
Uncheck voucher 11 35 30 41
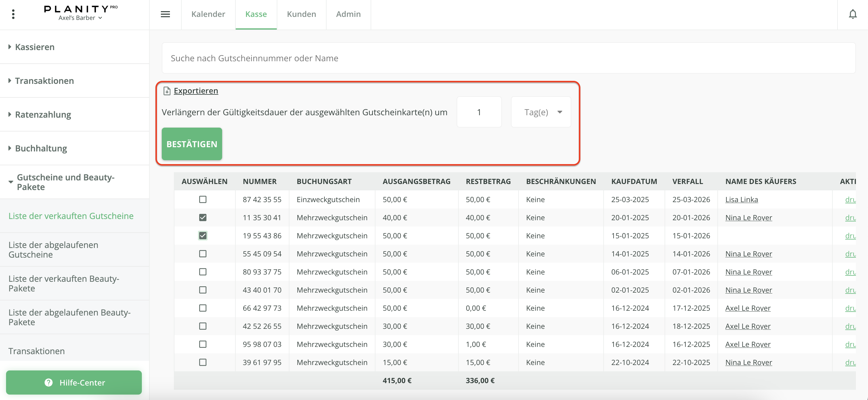tap(203, 217)
